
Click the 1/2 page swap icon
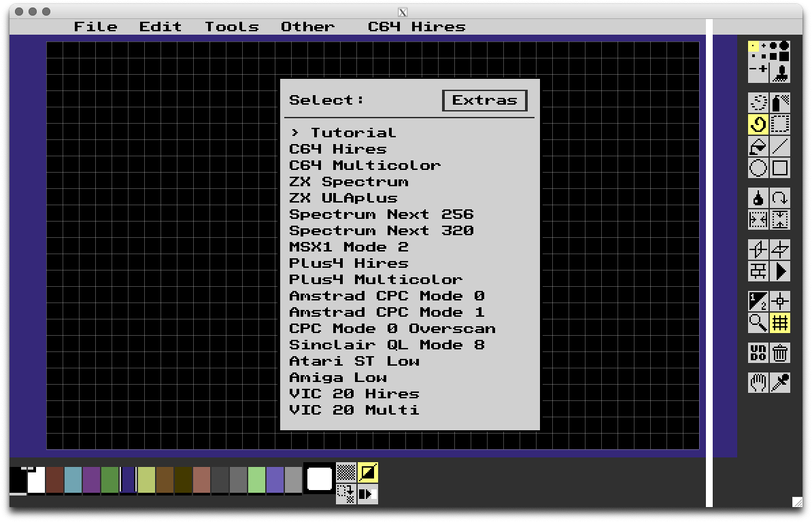(x=758, y=300)
